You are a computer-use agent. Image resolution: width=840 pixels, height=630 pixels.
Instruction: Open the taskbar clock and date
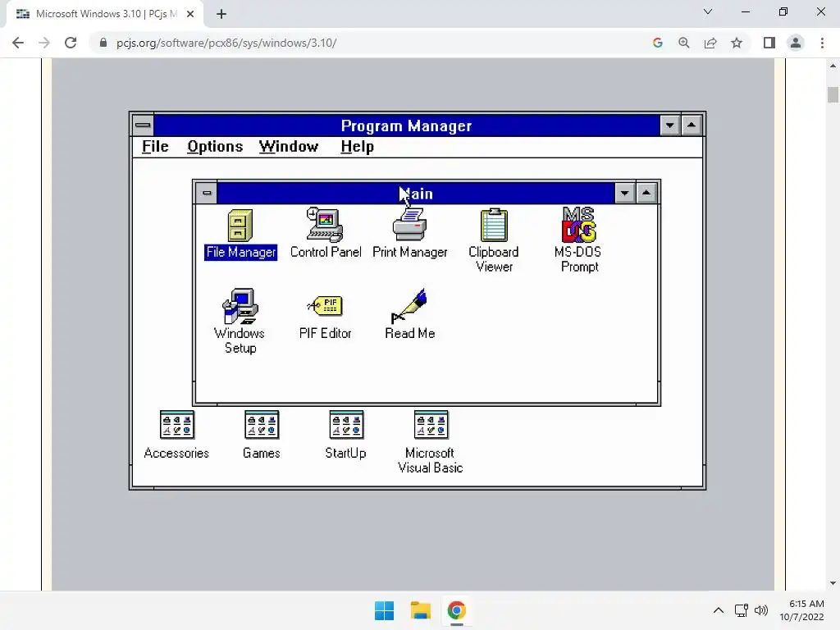802,610
